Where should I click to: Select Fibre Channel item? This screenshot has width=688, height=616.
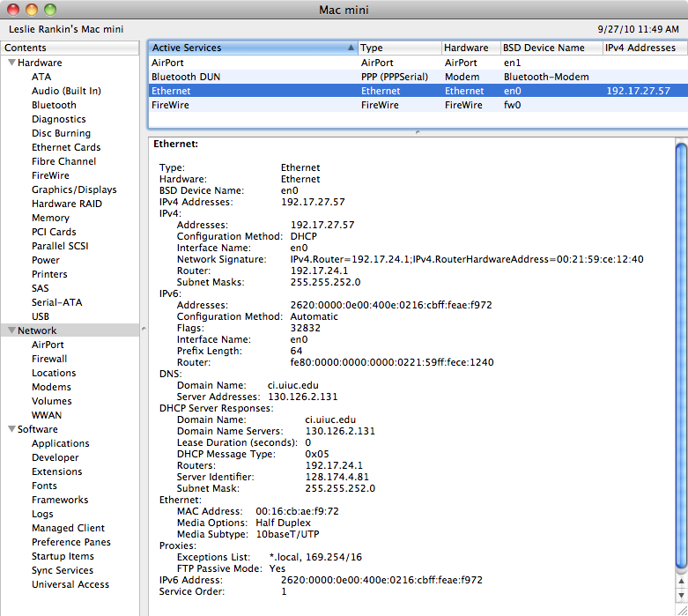click(x=63, y=161)
